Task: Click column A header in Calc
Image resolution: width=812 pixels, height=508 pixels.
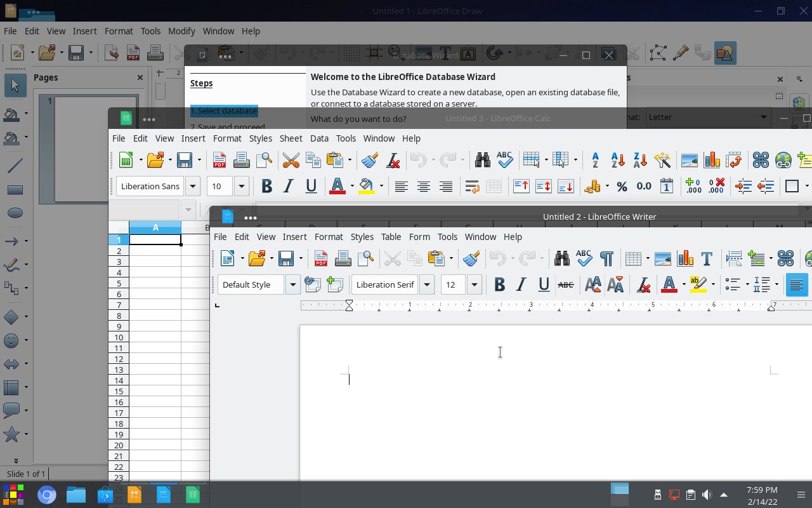Action: [155, 227]
